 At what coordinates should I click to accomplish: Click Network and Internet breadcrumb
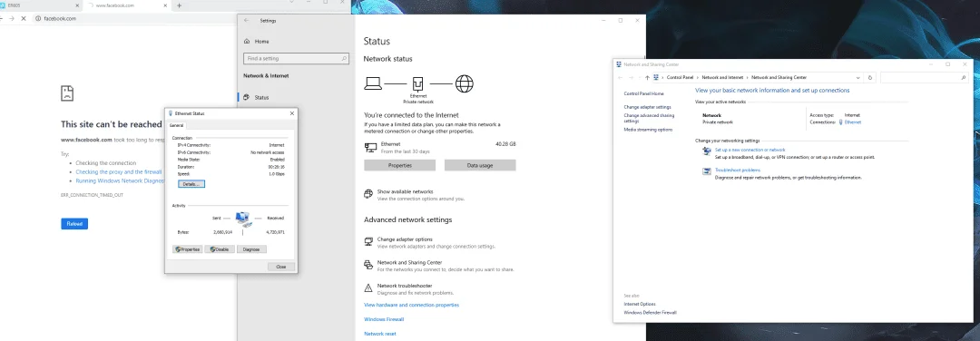tap(722, 77)
